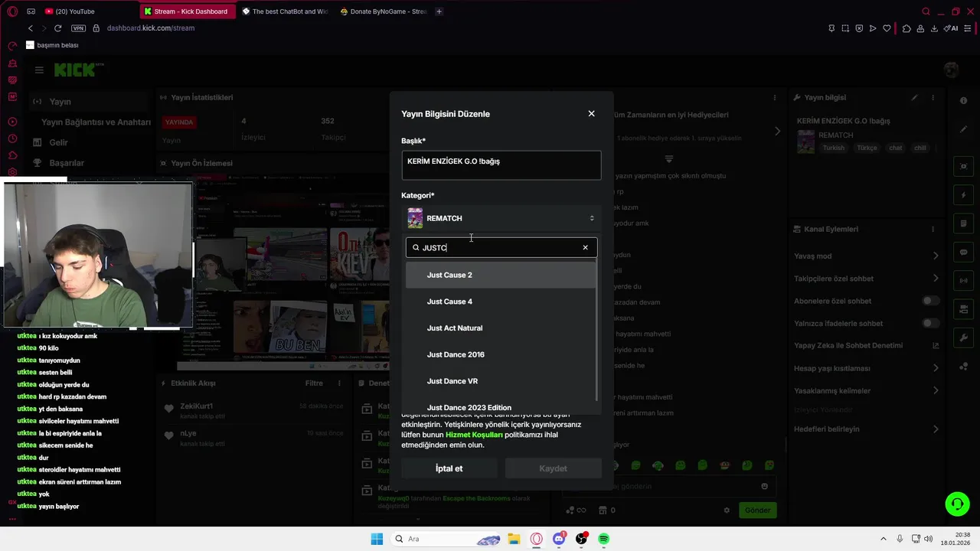Add page to Opera bookmarks heart

pyautogui.click(x=887, y=28)
